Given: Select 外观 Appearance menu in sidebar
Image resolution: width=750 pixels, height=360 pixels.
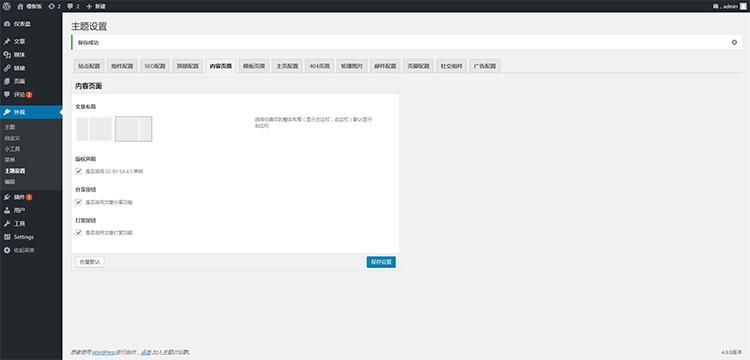Looking at the screenshot, I should (x=31, y=112).
